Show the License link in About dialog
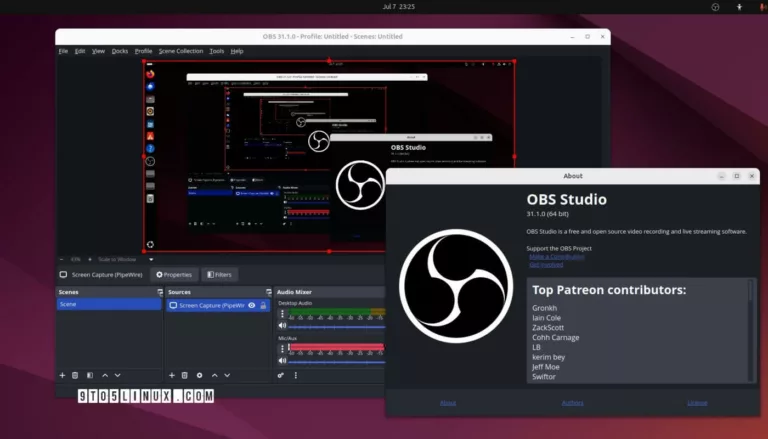Screen dimensions: 768x439 [697, 403]
